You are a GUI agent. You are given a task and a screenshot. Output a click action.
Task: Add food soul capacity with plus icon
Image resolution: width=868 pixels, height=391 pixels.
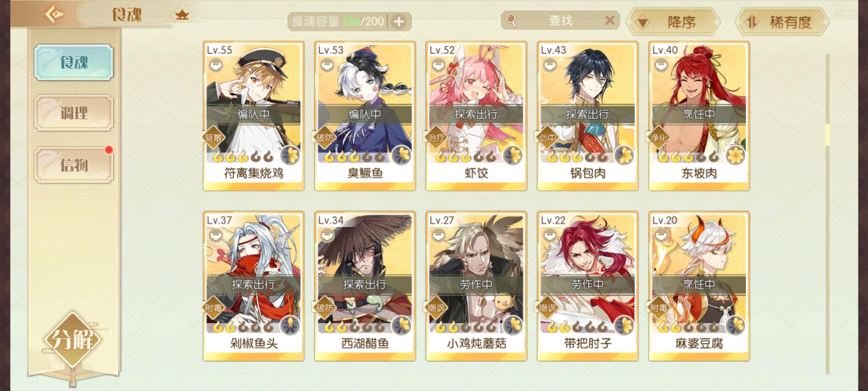399,22
